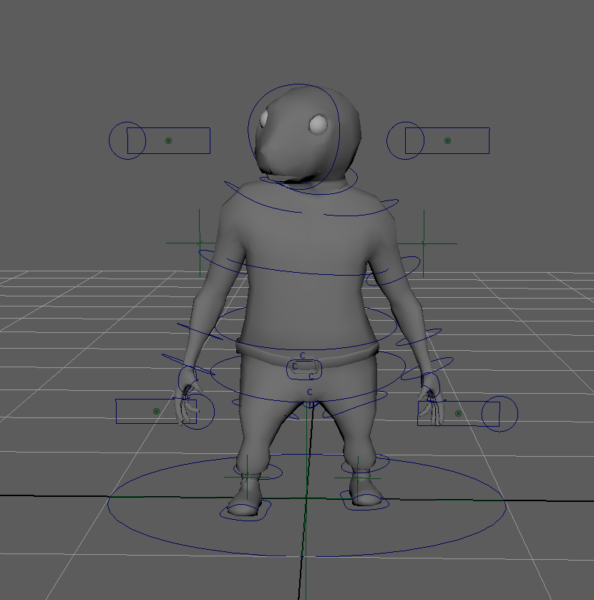Select the green cross locator beside the left shoulder

pos(199,243)
